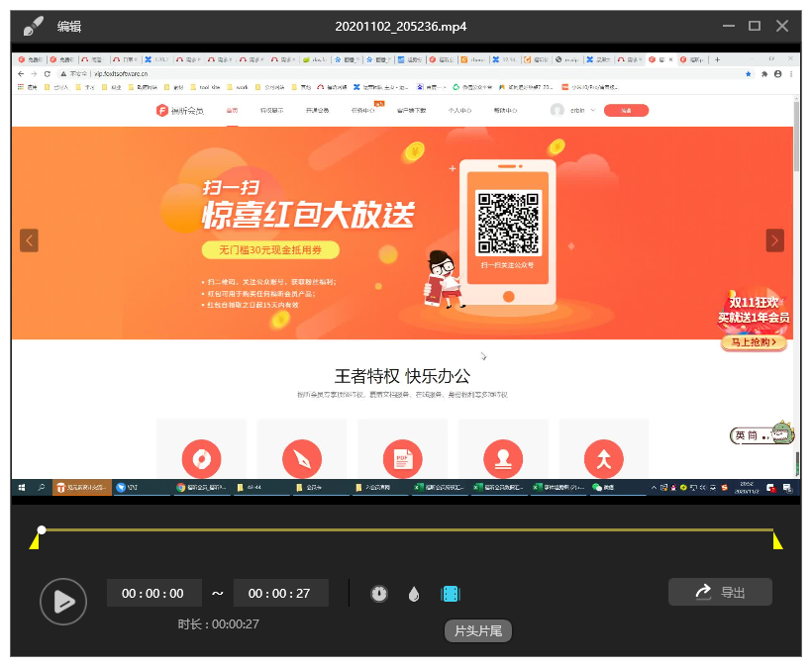
Task: Click the red stamp feature icon
Action: [x=503, y=459]
